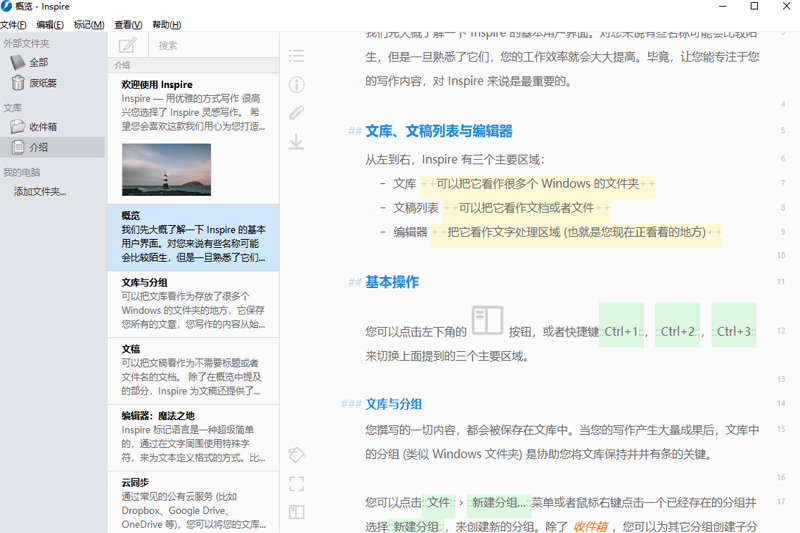The height and width of the screenshot is (533, 800).
Task: Open the 编辑器：魔法之地 sheet
Action: coord(193,438)
